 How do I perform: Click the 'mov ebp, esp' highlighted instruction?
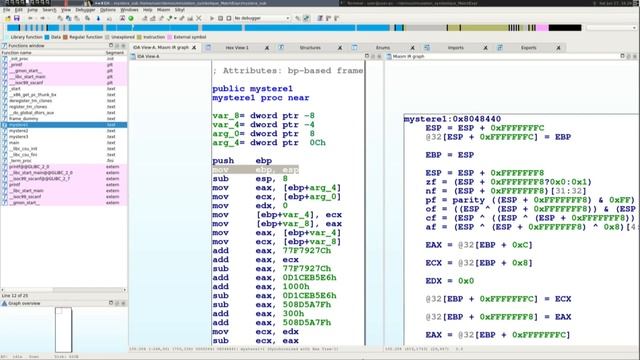pos(256,170)
